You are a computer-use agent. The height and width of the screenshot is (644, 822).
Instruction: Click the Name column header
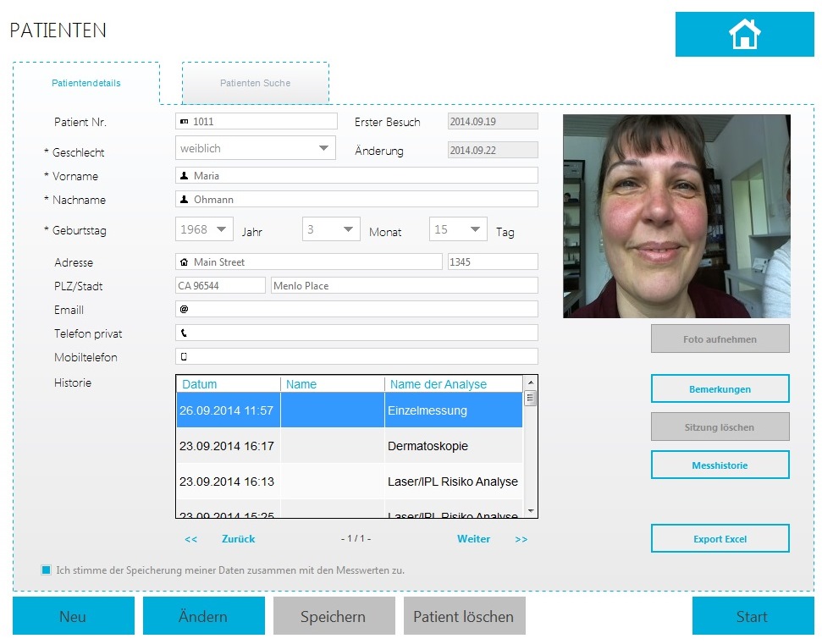coord(333,384)
